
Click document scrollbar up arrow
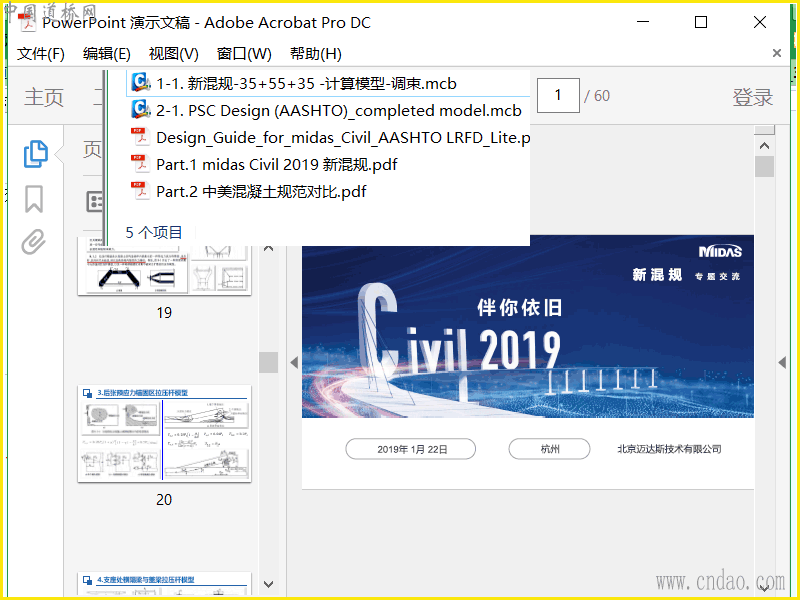pos(764,146)
